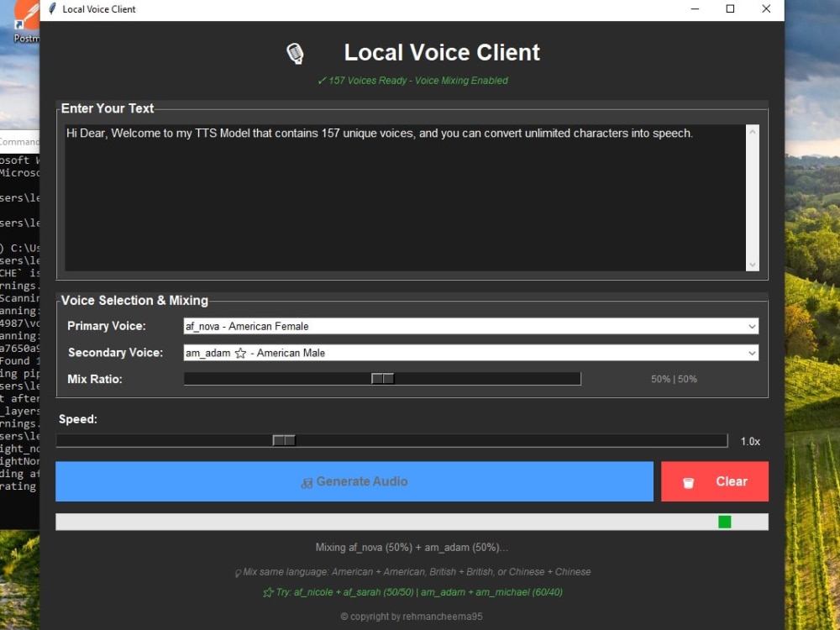
Task: Click the 'Local Voice Client' title bar text
Action: (x=99, y=9)
